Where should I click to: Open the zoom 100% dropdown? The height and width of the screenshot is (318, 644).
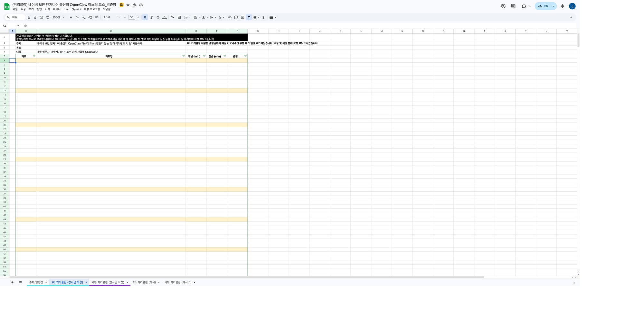point(59,17)
